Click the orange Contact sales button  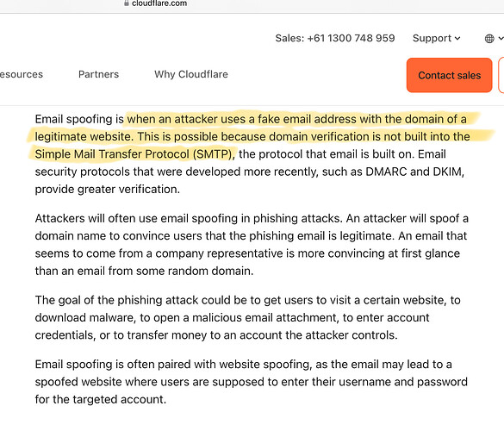449,75
